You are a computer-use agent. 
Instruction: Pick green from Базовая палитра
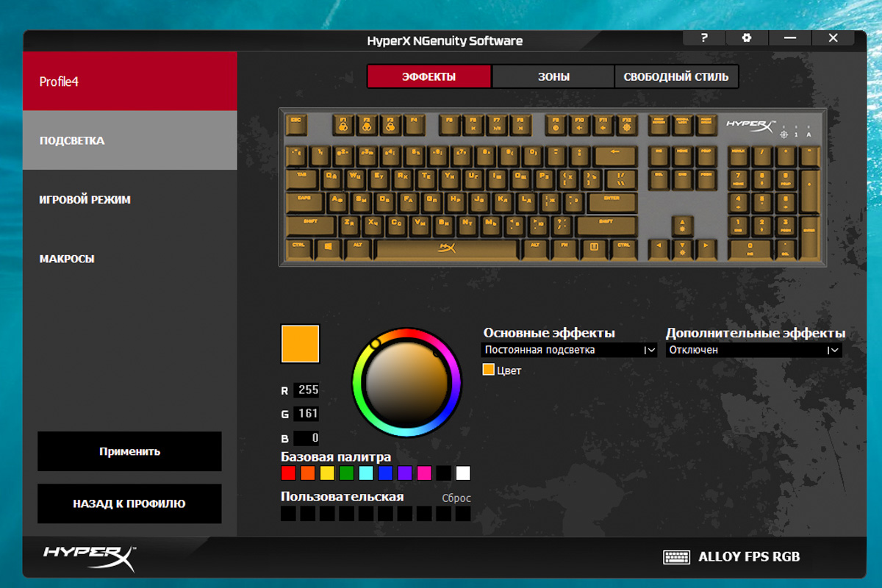[346, 473]
